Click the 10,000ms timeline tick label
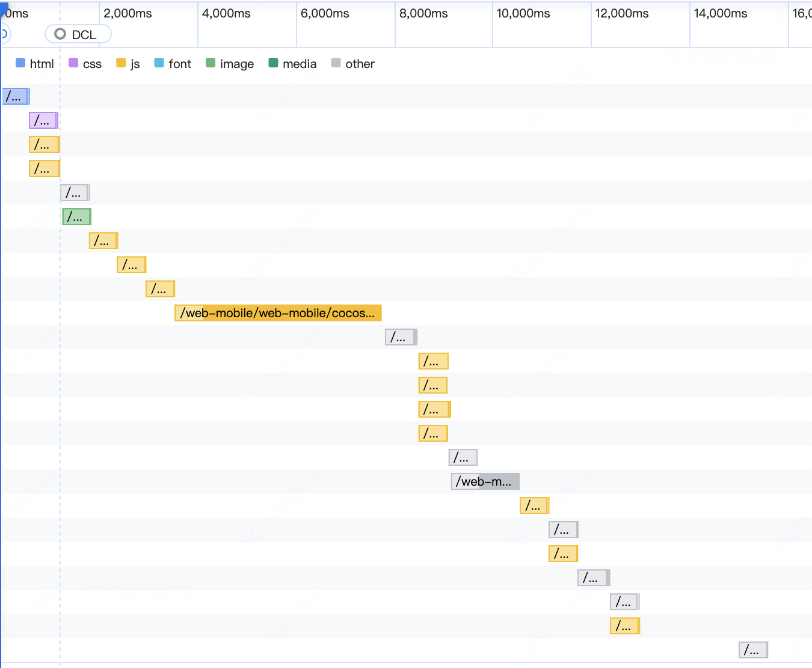 click(x=523, y=13)
